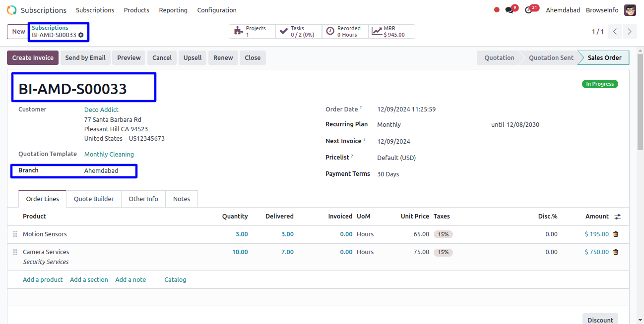Click the gear icon beside BI-AMD-S00033 breadcrumb
Viewport: 644px width, 324px height.
pos(81,35)
